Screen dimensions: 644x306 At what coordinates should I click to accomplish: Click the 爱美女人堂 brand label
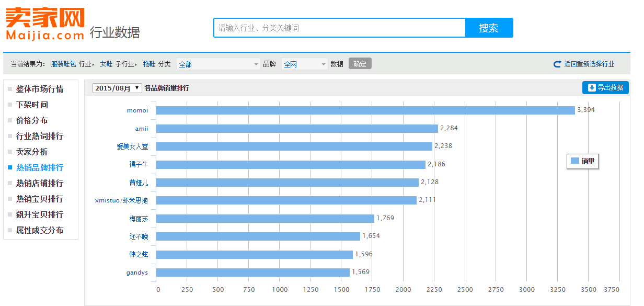pos(132,146)
